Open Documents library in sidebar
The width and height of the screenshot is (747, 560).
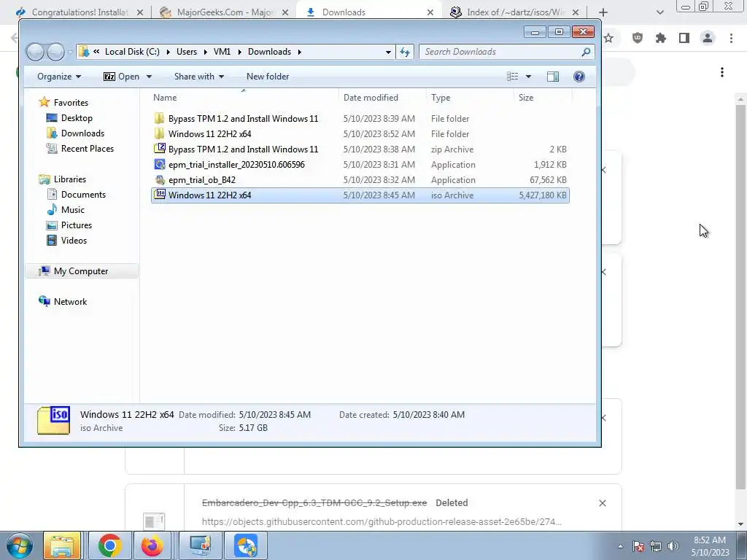(83, 194)
